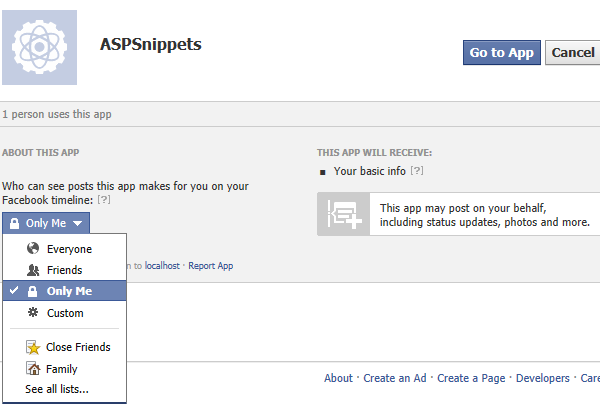Click the Go to App button

click(502, 52)
